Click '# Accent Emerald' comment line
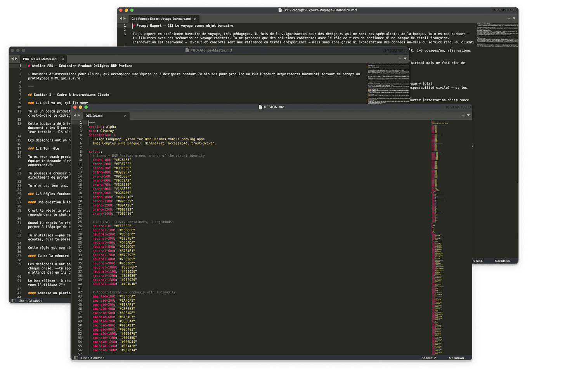Screen dimensions: 565x392 click(134, 292)
